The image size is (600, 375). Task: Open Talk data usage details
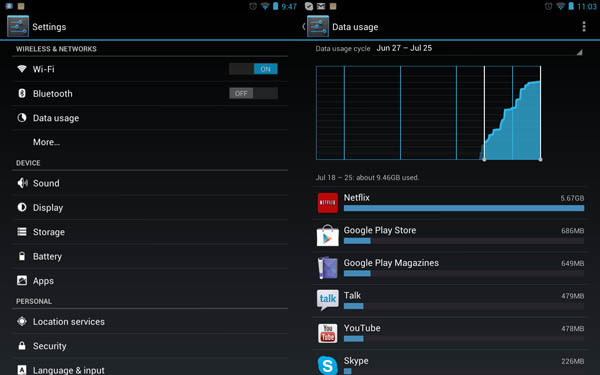[449, 300]
